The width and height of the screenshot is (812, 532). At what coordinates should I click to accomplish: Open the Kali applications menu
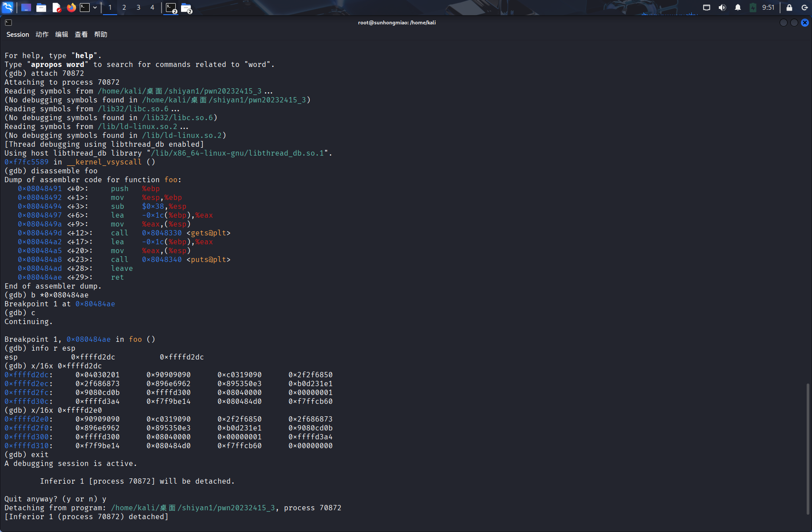(8, 8)
